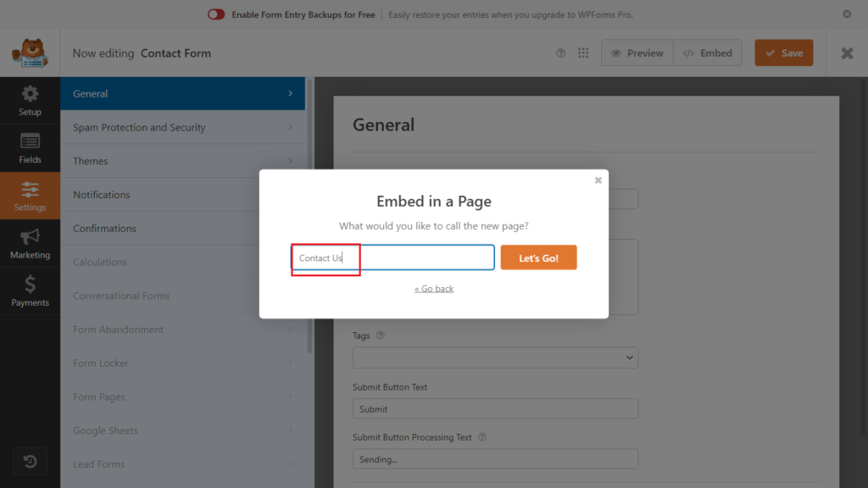
Task: Click the Go back link
Action: tap(434, 289)
